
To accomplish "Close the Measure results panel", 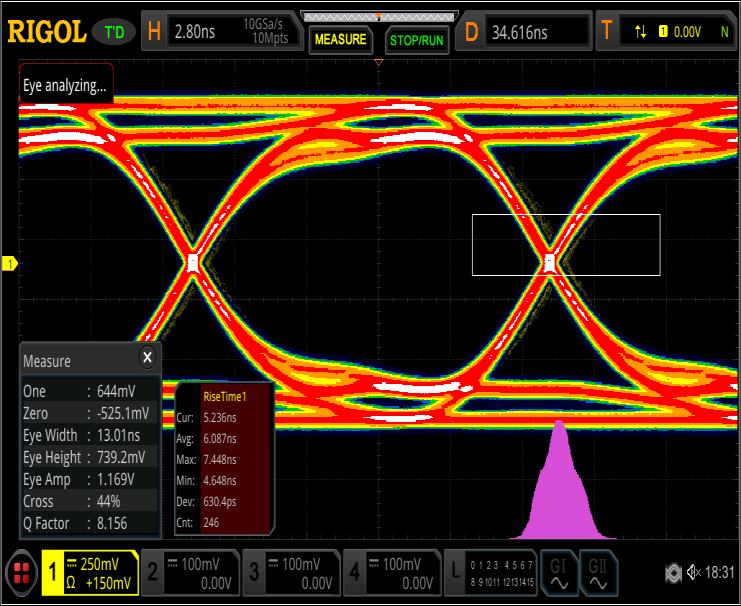I will 147,357.
